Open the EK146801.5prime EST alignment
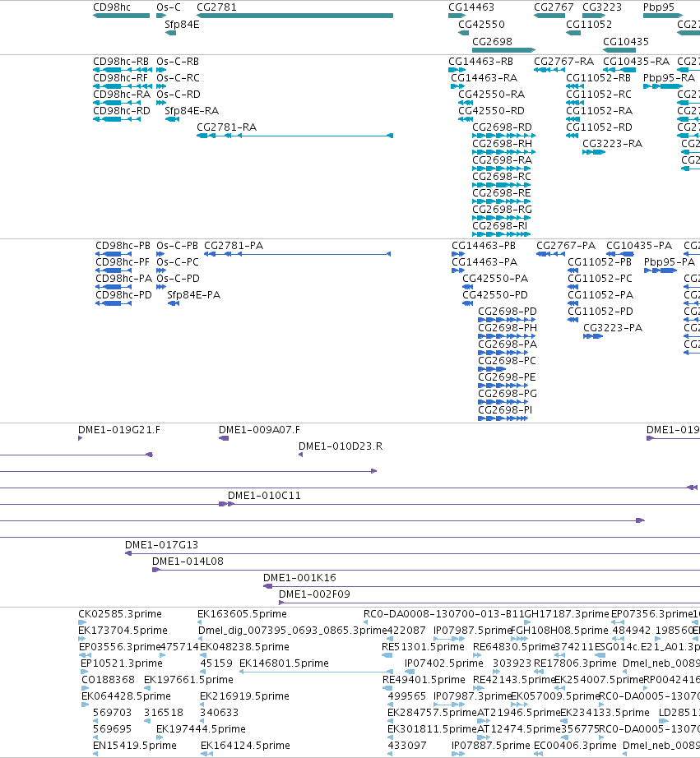700x758 pixels. [x=316, y=672]
